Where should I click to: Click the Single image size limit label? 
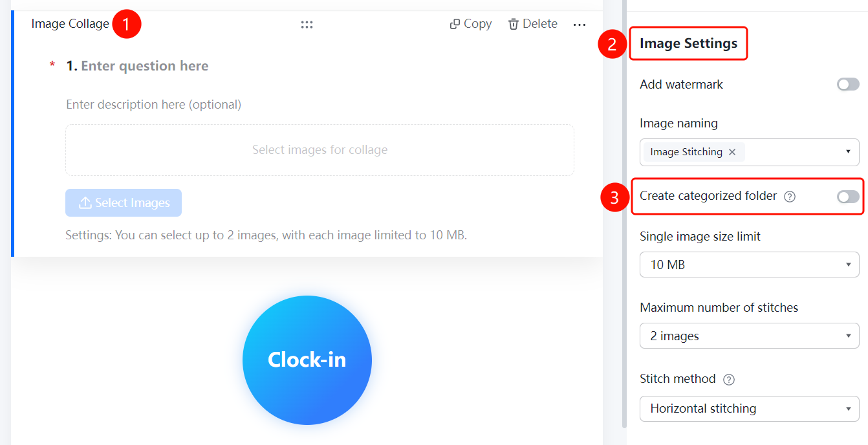pos(700,236)
